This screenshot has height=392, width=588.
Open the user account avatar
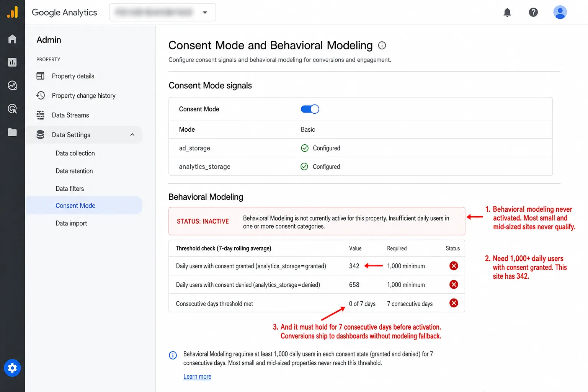[x=560, y=12]
